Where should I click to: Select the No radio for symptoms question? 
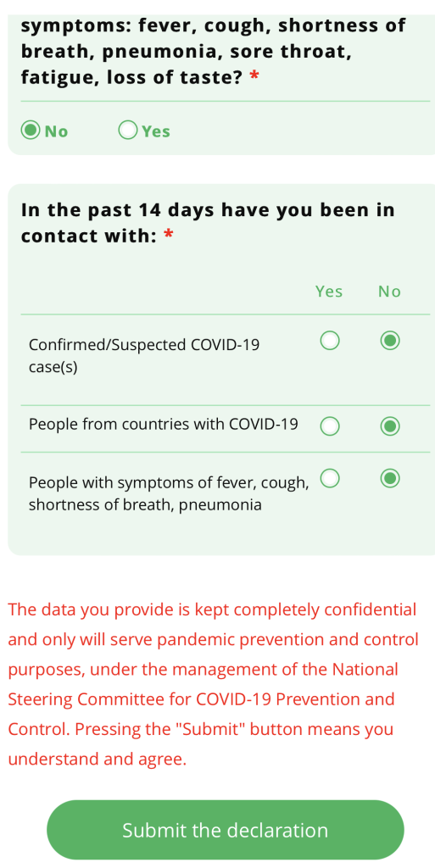(31, 131)
